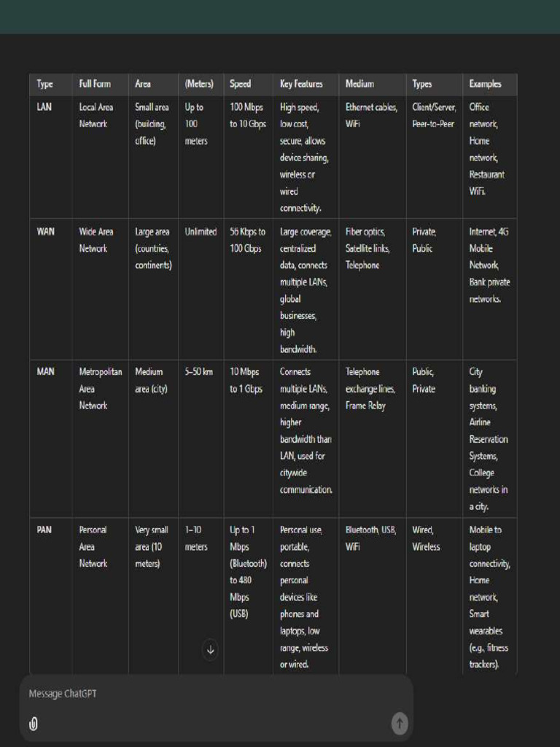Viewport: 560px width, 747px height.
Task: Select the Medium column header
Action: pyautogui.click(x=360, y=85)
